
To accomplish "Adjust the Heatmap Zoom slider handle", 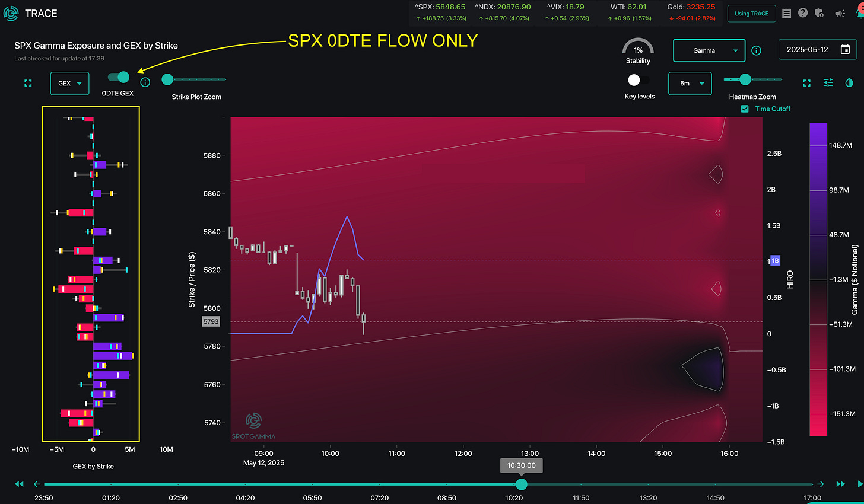I will [x=746, y=78].
